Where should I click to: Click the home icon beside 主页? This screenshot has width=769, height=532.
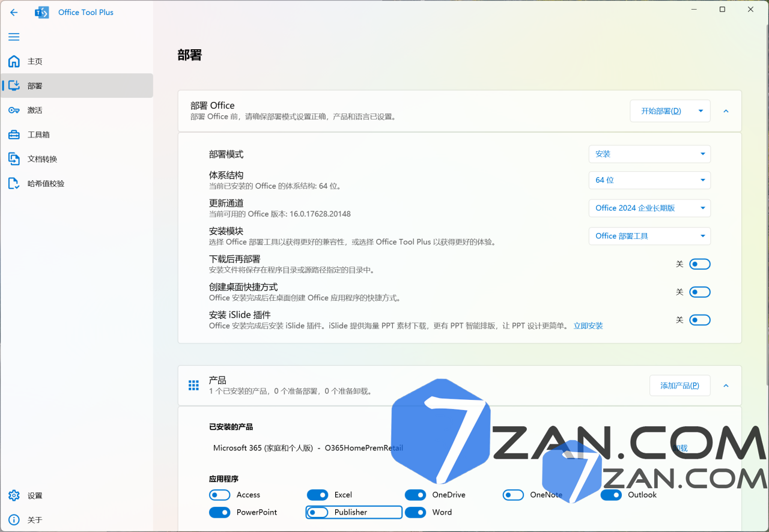[x=14, y=61]
